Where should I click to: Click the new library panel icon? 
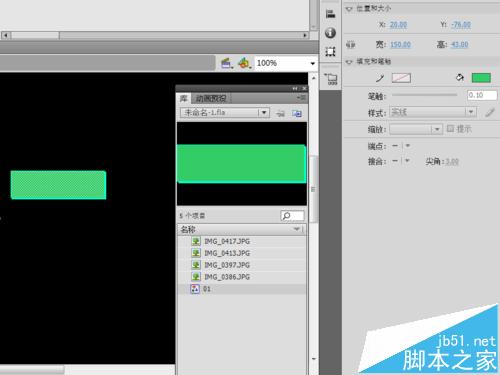tap(297, 113)
